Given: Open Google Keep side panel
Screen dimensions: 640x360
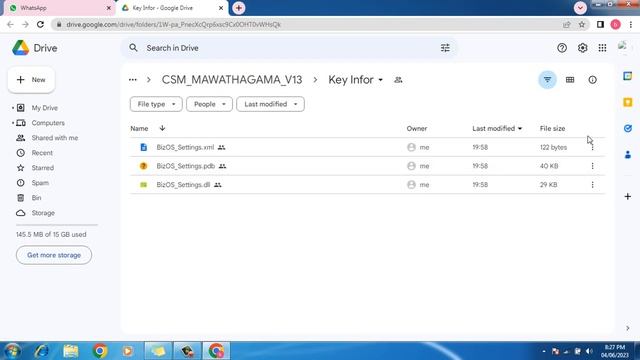Looking at the screenshot, I should click(x=628, y=102).
